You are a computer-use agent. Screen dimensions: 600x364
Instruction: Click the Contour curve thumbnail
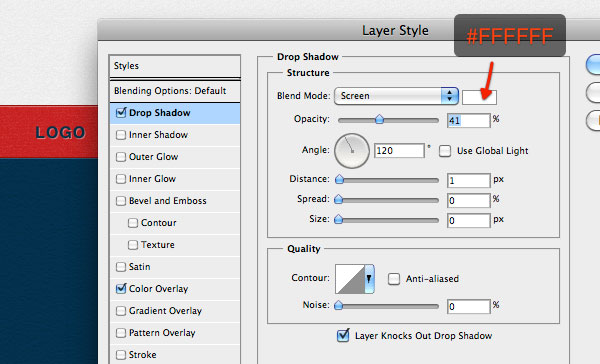pos(350,279)
